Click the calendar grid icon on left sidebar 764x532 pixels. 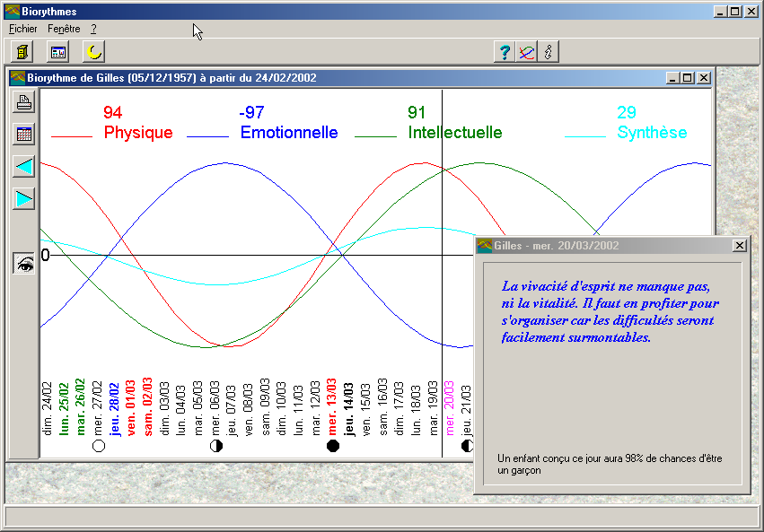(x=24, y=134)
